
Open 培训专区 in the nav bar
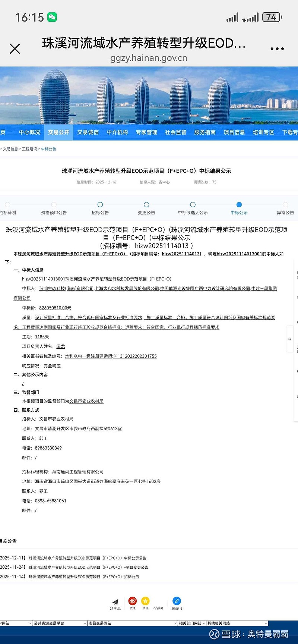click(x=263, y=132)
